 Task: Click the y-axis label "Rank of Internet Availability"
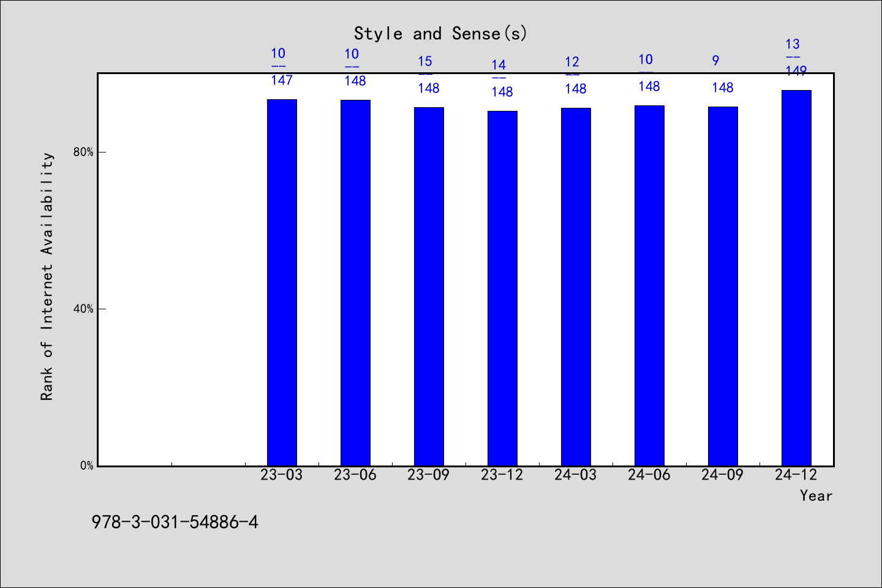coord(47,276)
